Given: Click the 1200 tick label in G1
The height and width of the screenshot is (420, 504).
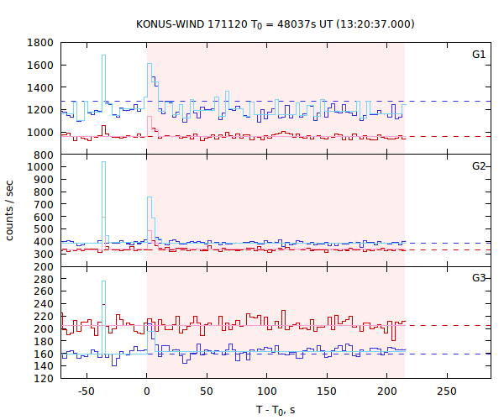Looking at the screenshot, I should point(40,110).
